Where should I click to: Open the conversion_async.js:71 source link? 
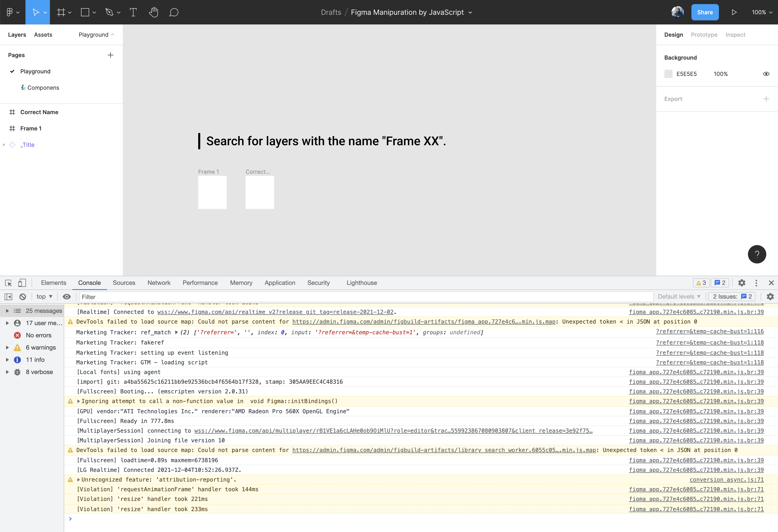coord(727,480)
